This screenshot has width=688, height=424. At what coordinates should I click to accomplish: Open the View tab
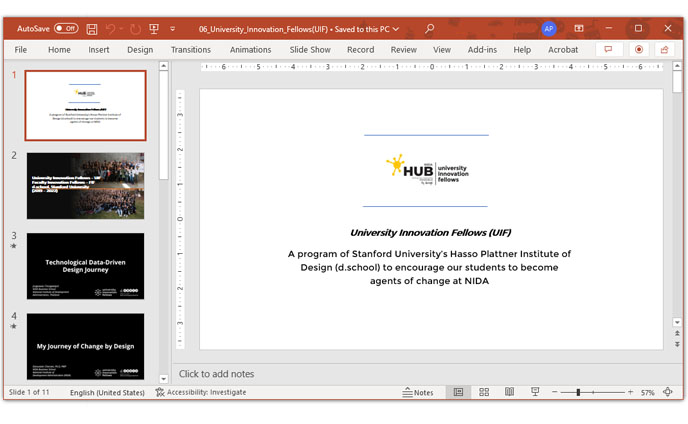442,50
